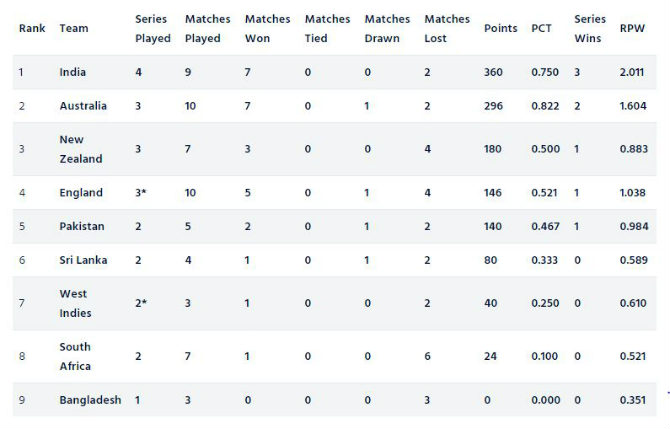Click the Matches Drawn column header
This screenshot has width=670, height=429.
(387, 29)
